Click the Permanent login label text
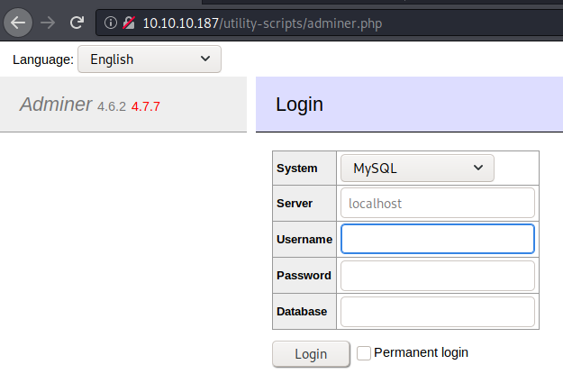This screenshot has width=563, height=392. pyautogui.click(x=421, y=352)
